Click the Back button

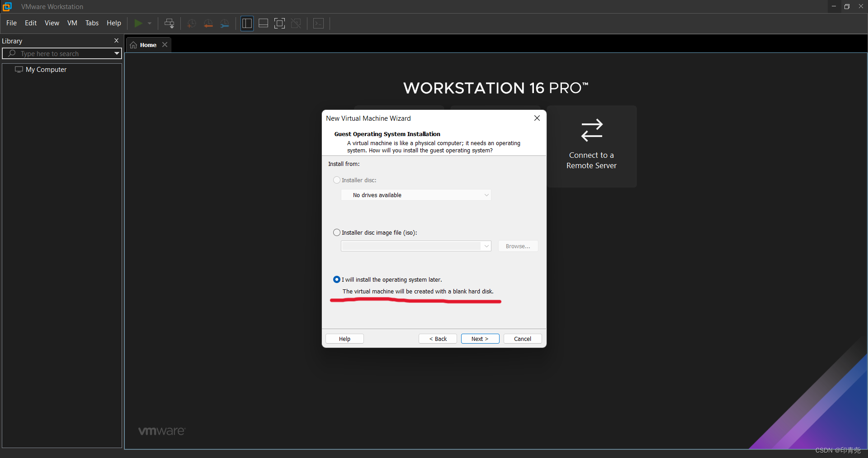[438, 339]
